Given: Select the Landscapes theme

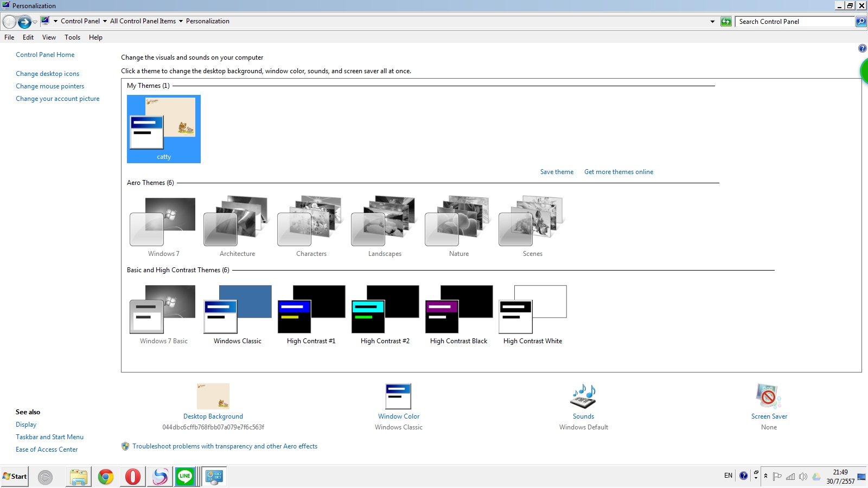Looking at the screenshot, I should [385, 227].
